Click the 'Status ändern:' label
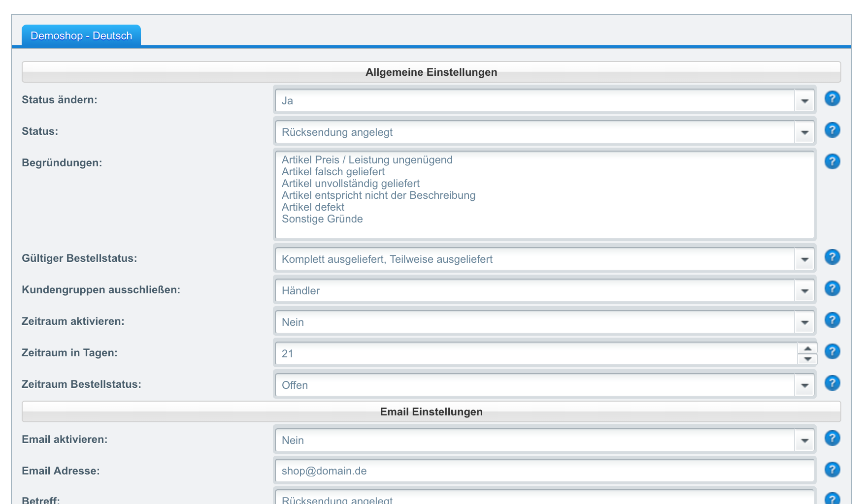Screen dimensions: 864x504 pyautogui.click(x=60, y=100)
